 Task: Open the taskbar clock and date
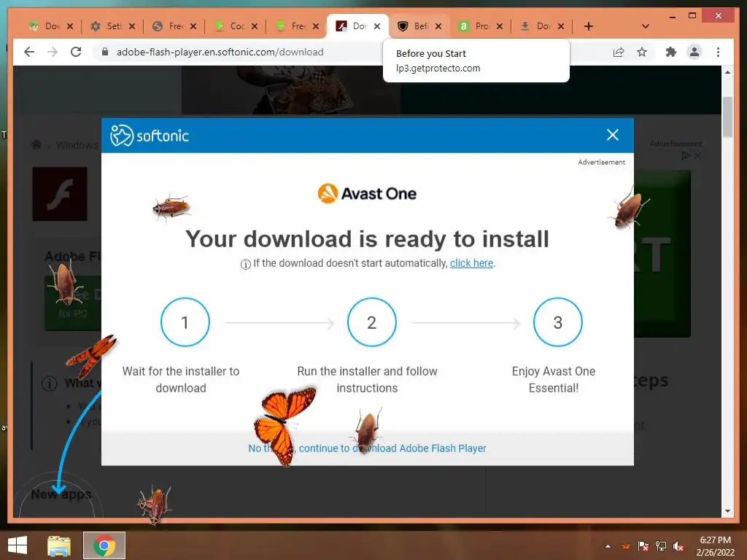point(715,546)
